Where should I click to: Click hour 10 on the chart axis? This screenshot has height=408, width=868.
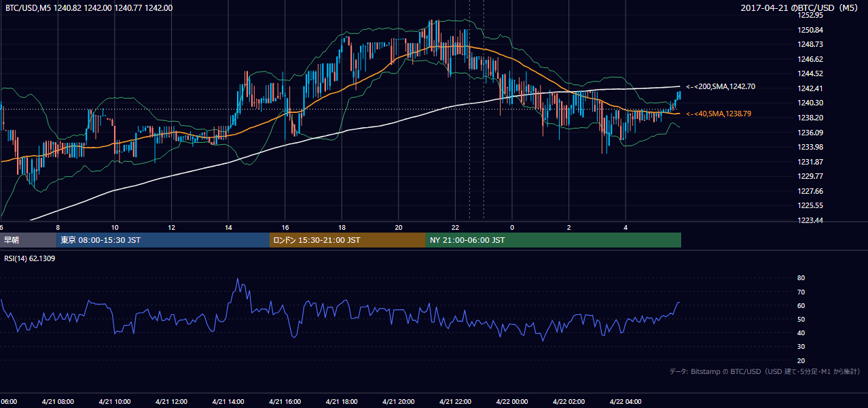(115, 228)
